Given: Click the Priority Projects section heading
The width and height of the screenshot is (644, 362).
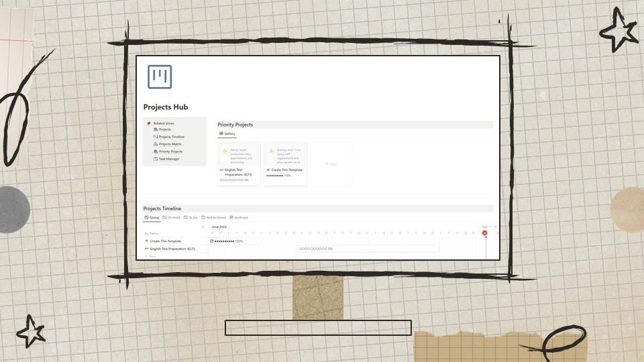Looking at the screenshot, I should (x=235, y=125).
